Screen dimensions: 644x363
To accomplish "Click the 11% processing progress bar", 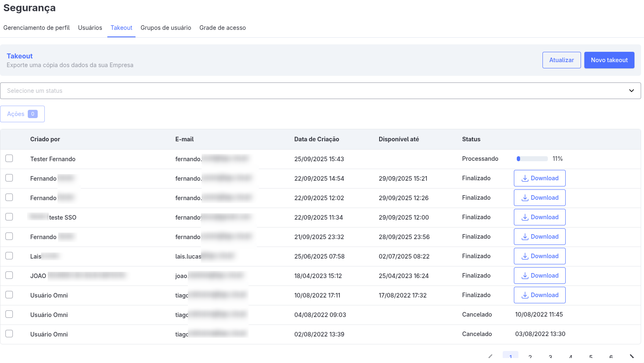I will click(x=532, y=159).
